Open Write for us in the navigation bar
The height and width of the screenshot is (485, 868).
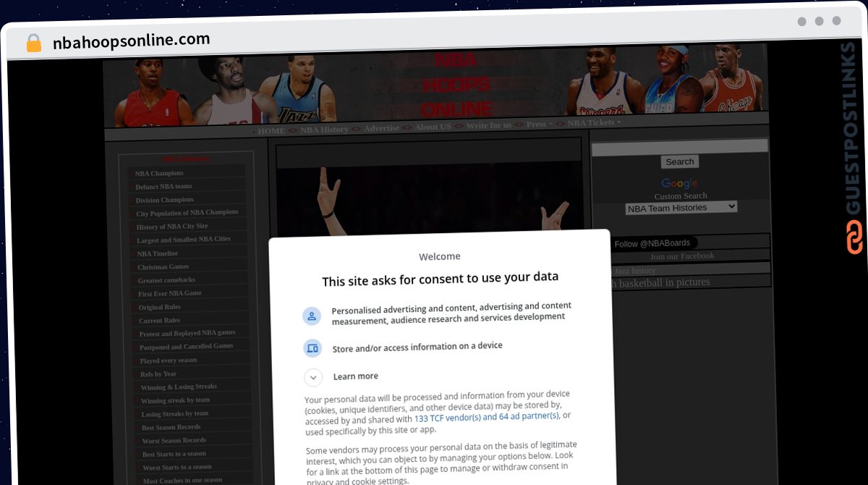(488, 126)
